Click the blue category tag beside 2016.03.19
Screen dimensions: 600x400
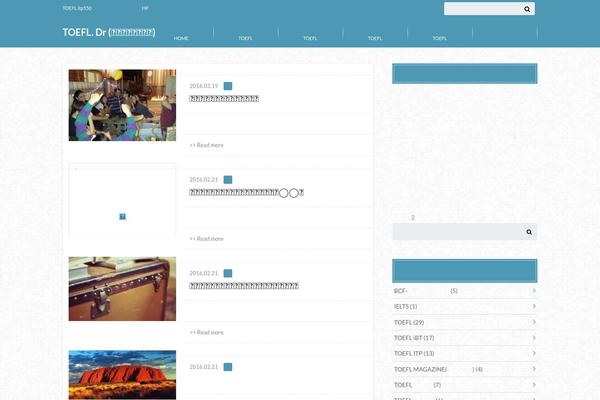(228, 86)
